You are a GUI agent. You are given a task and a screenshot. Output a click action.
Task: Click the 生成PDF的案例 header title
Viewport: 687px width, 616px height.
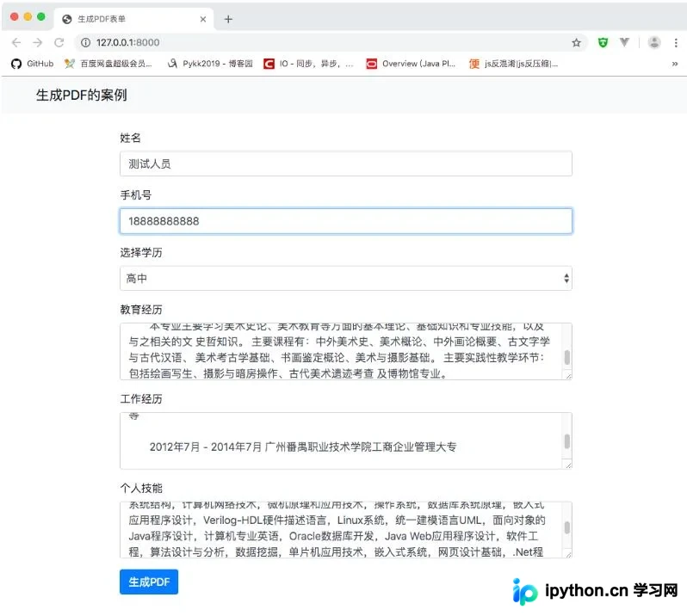coord(82,95)
